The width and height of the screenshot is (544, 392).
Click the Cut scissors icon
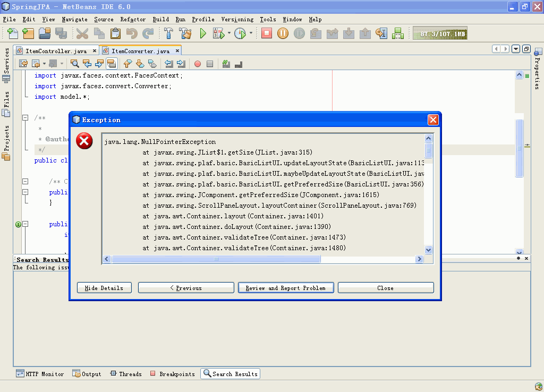pos(82,33)
